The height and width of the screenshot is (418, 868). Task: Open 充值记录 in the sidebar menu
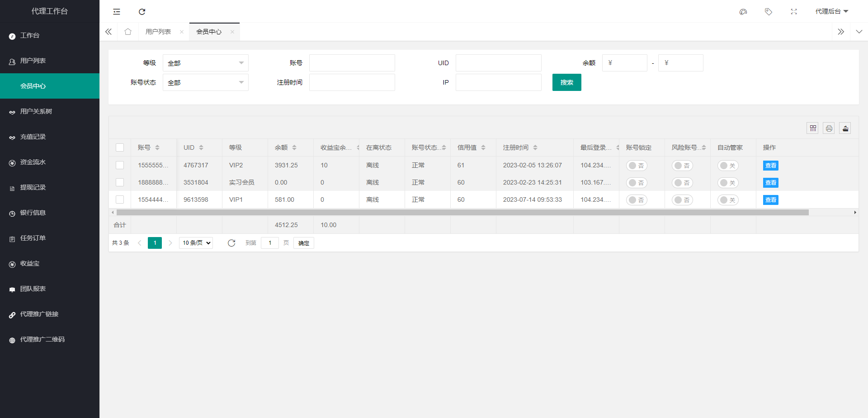click(x=33, y=137)
